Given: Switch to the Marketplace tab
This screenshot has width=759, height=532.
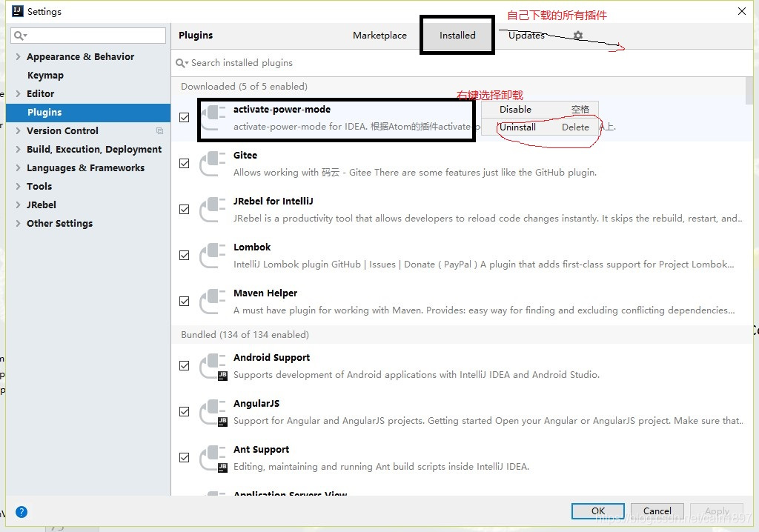Looking at the screenshot, I should coord(379,36).
